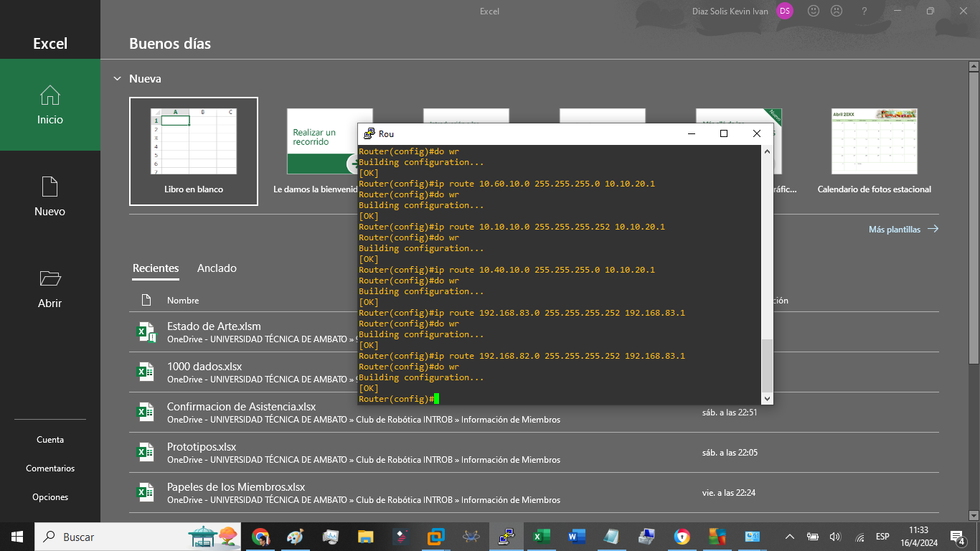The height and width of the screenshot is (551, 980).
Task: Open the battery tray icon
Action: coord(813,537)
